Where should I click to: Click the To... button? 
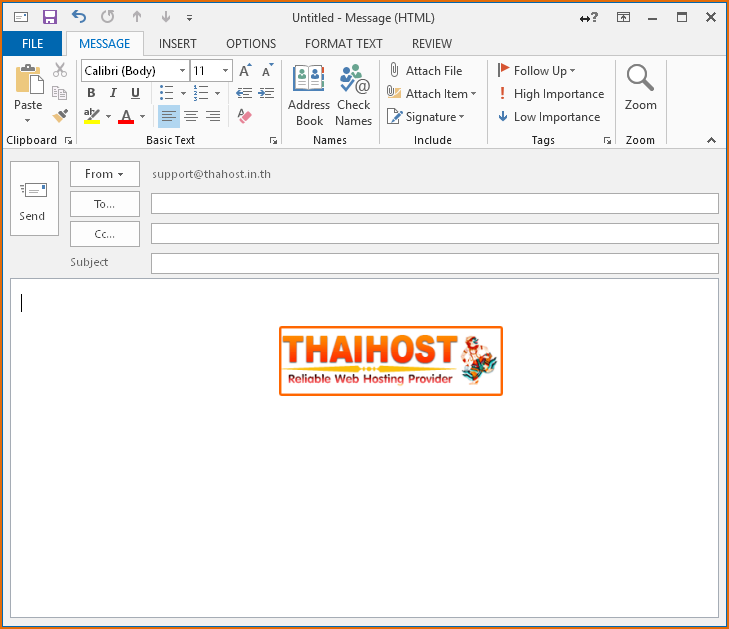tap(105, 204)
